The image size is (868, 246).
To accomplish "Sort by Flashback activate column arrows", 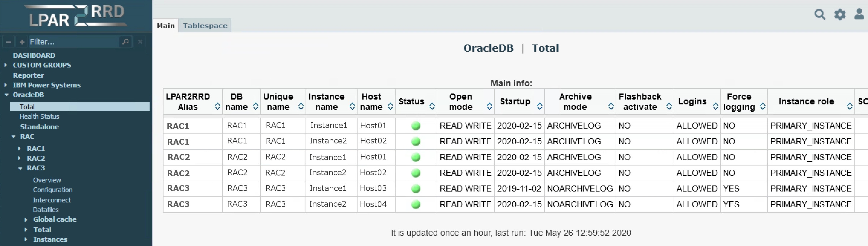I will tap(669, 107).
